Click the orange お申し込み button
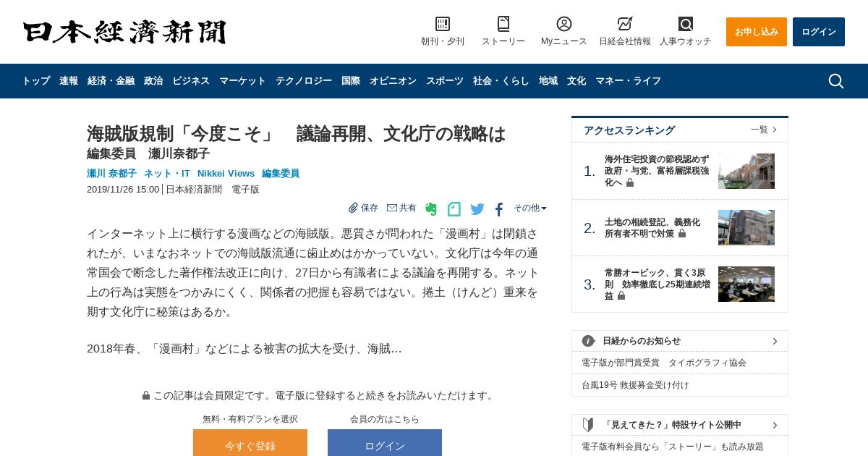Image resolution: width=868 pixels, height=456 pixels. [x=757, y=32]
